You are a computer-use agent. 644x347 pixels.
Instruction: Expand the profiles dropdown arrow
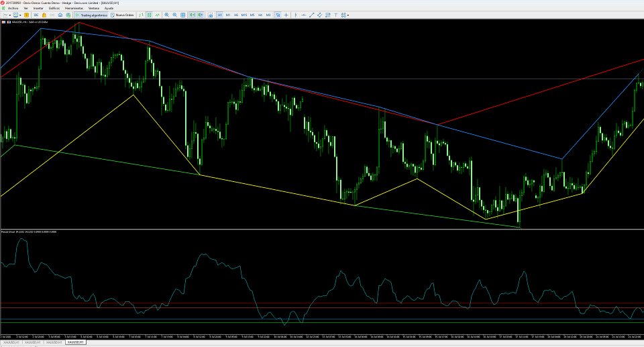(20, 15)
